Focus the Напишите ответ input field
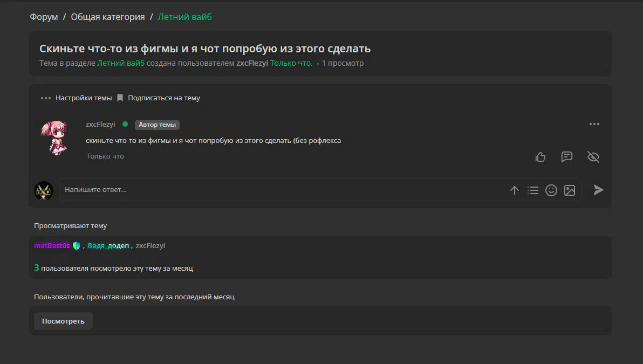The image size is (643, 364). [283, 190]
